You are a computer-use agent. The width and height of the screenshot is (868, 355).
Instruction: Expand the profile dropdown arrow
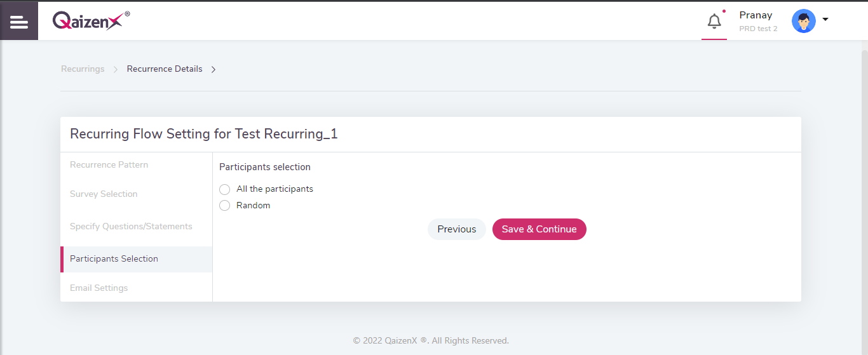[825, 19]
